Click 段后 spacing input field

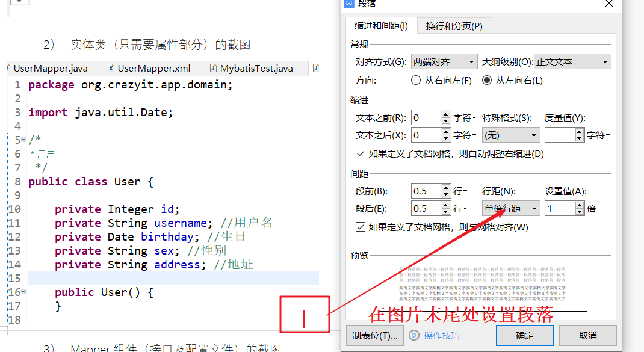(x=427, y=208)
